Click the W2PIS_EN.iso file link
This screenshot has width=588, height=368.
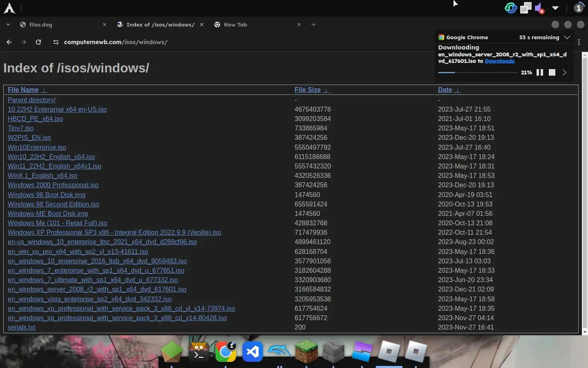tap(29, 137)
